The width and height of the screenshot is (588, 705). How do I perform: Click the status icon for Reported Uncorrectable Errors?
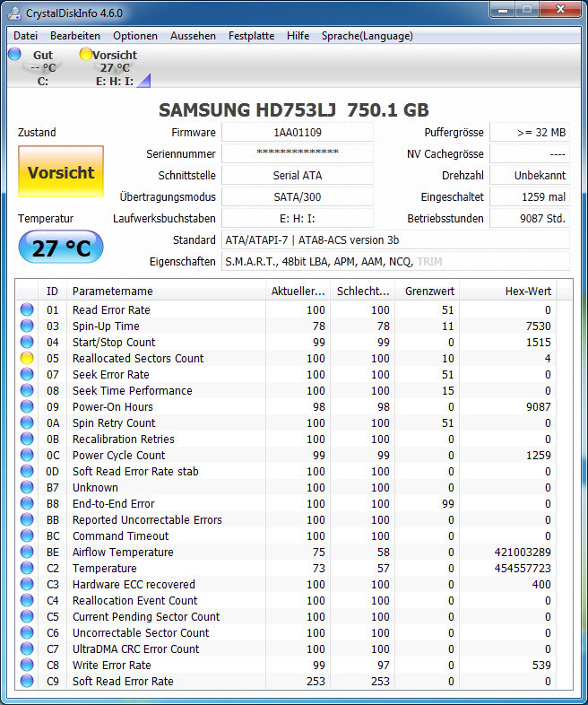coord(27,519)
